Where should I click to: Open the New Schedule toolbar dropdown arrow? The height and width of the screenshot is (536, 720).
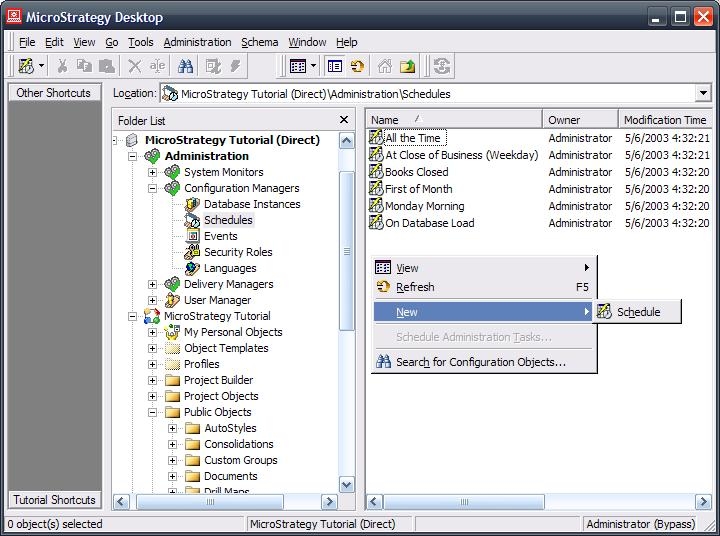coord(41,66)
